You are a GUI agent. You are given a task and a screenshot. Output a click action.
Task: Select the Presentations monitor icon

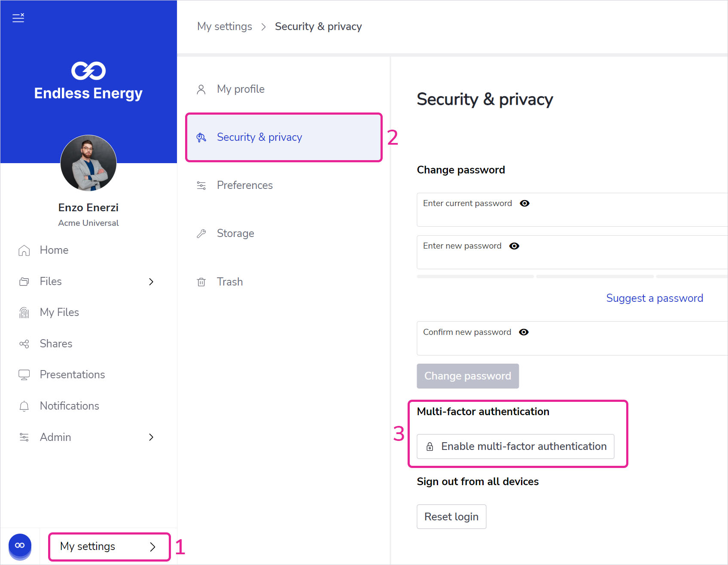pyautogui.click(x=24, y=374)
